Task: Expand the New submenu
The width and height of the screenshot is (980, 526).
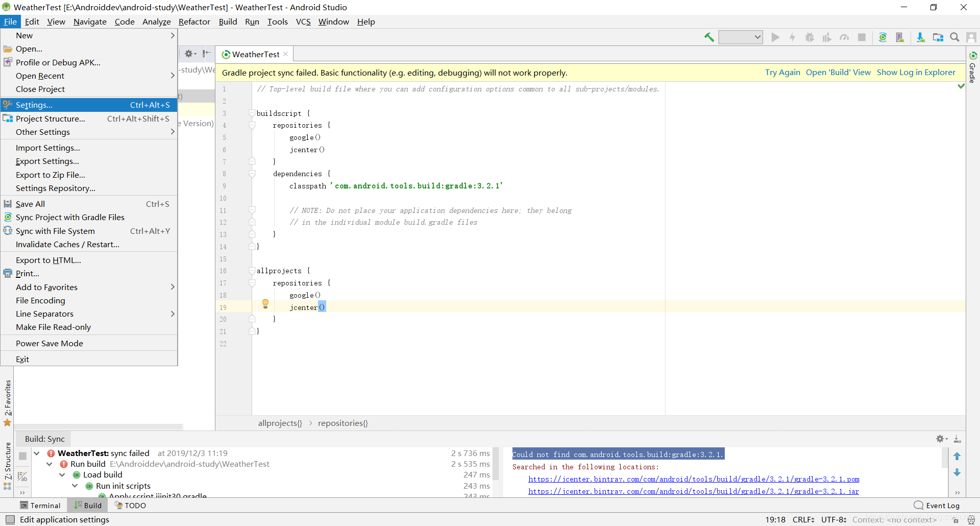Action: [89, 35]
